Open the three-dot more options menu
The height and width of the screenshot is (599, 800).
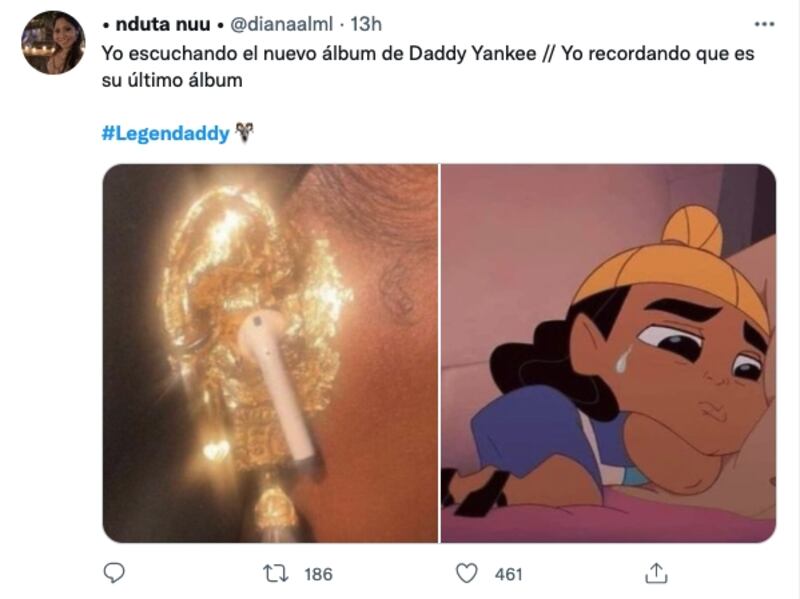764,24
